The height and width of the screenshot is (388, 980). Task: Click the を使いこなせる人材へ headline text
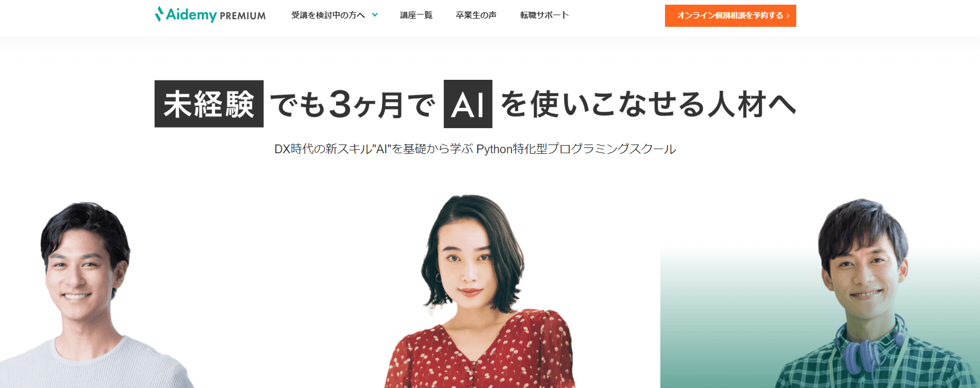648,104
